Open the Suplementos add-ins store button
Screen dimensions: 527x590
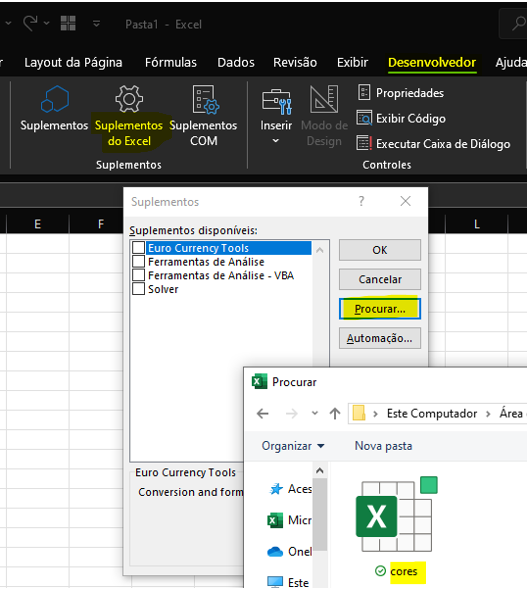coord(54,108)
